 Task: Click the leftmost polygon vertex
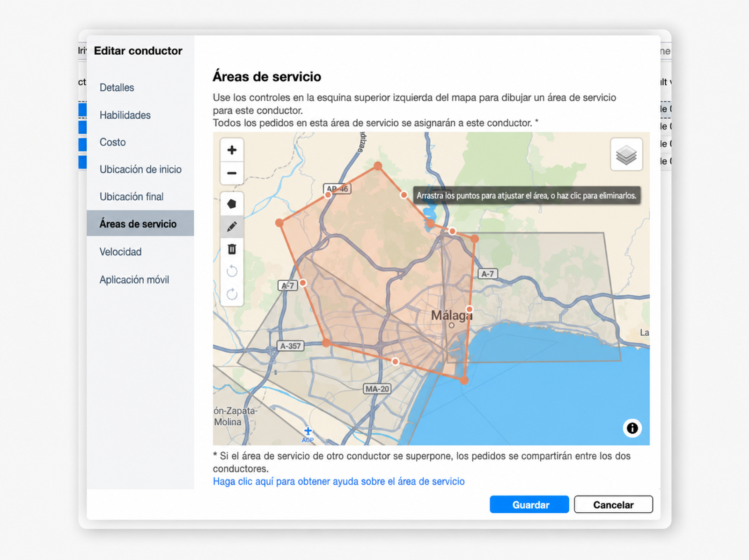[279, 223]
